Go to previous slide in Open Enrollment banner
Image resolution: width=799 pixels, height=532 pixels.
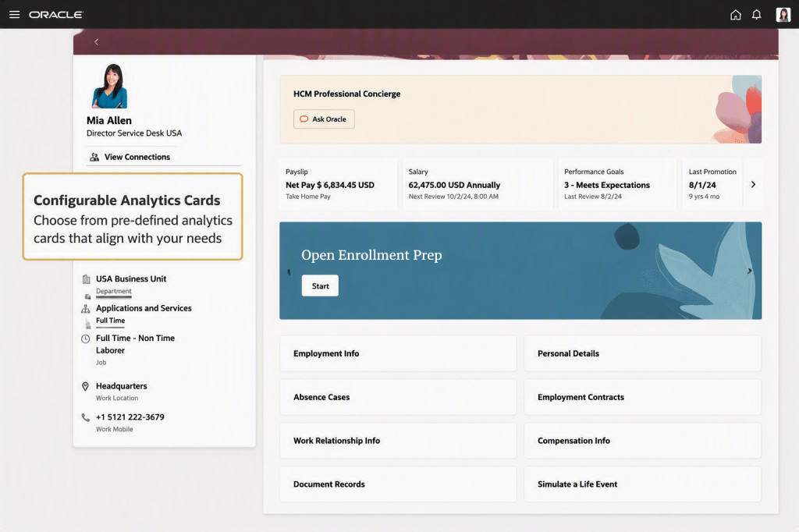(x=289, y=272)
